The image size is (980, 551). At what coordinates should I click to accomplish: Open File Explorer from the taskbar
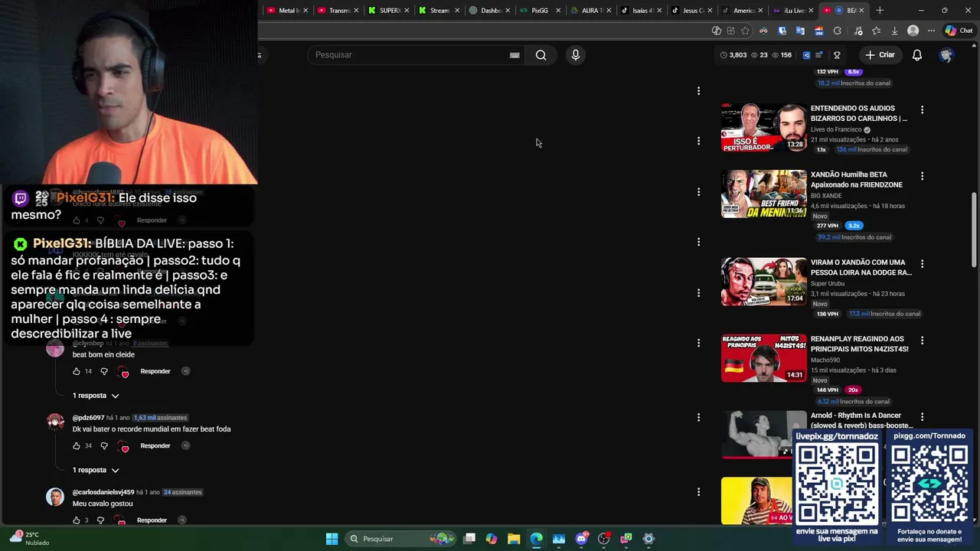(514, 539)
